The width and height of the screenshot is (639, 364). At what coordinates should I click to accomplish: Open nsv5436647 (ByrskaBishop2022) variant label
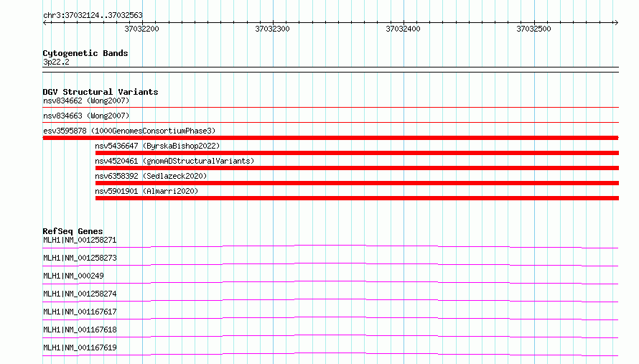[x=157, y=146]
